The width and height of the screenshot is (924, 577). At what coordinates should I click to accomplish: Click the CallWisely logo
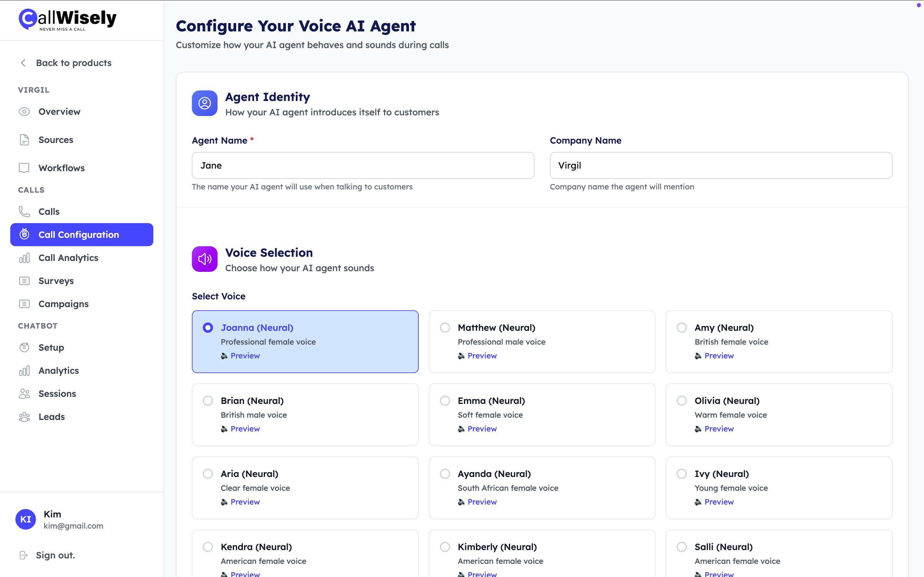pyautogui.click(x=68, y=20)
